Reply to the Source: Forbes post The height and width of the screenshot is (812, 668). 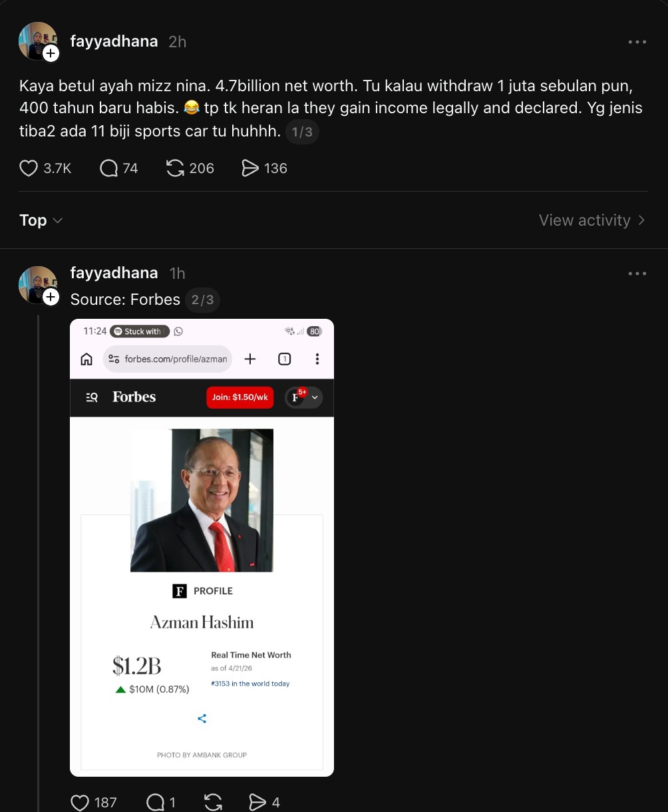[x=155, y=803]
